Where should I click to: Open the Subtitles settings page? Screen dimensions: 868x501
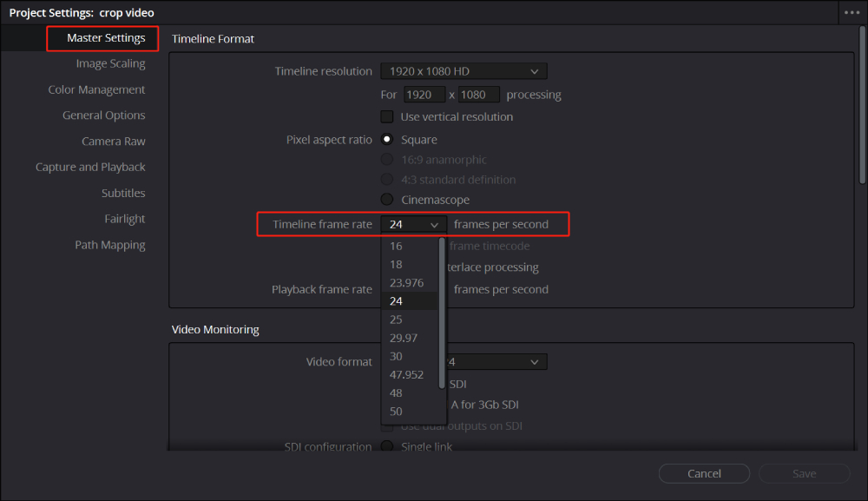coord(123,193)
